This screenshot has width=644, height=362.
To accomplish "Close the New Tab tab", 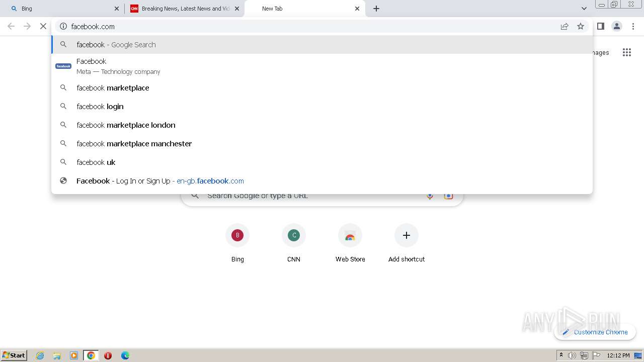I will coord(357,9).
